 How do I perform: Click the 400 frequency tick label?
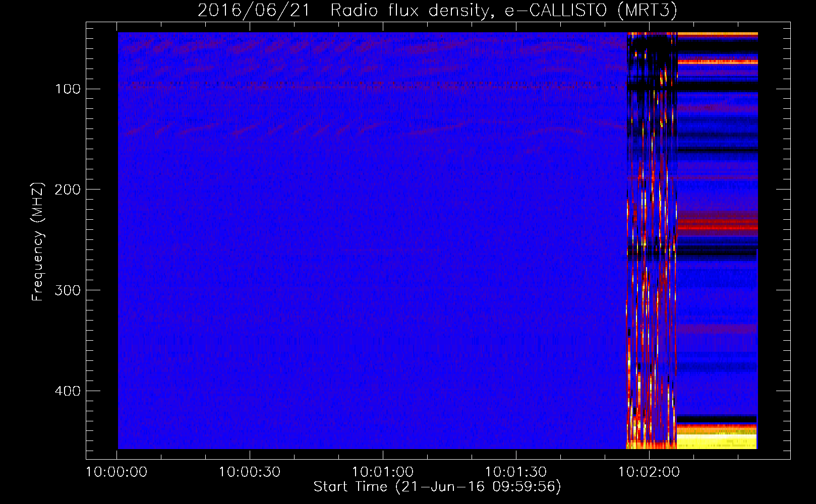click(x=68, y=392)
